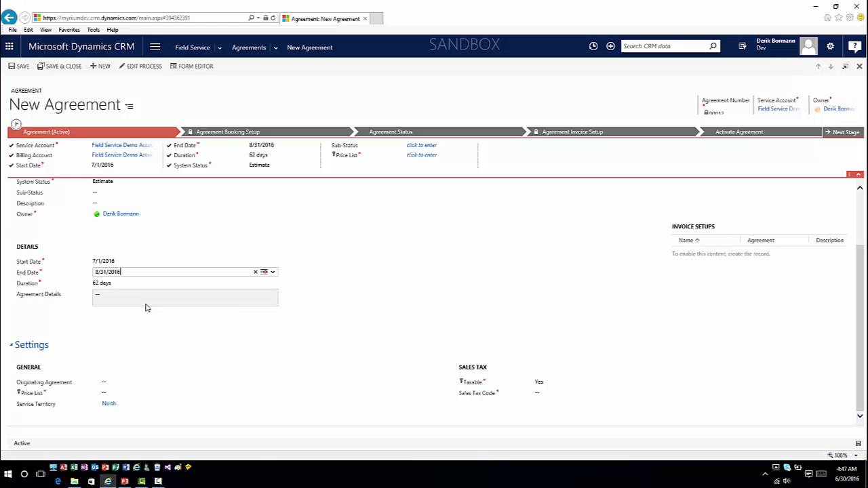Viewport: 868px width, 488px height.
Task: Pop out the form in new window
Action: [845, 66]
